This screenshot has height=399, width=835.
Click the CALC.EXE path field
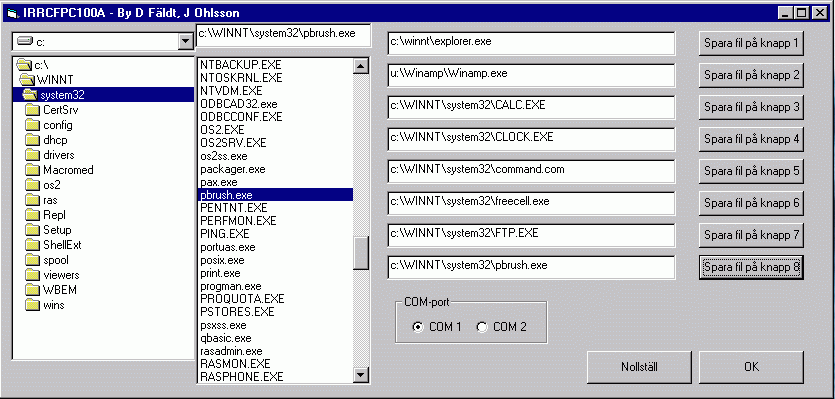531,107
